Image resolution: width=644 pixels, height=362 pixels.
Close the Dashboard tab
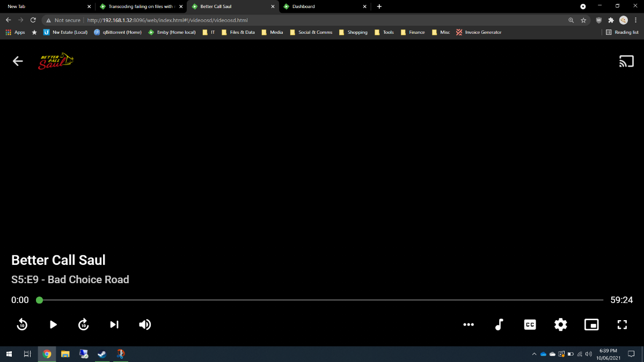coord(365,6)
